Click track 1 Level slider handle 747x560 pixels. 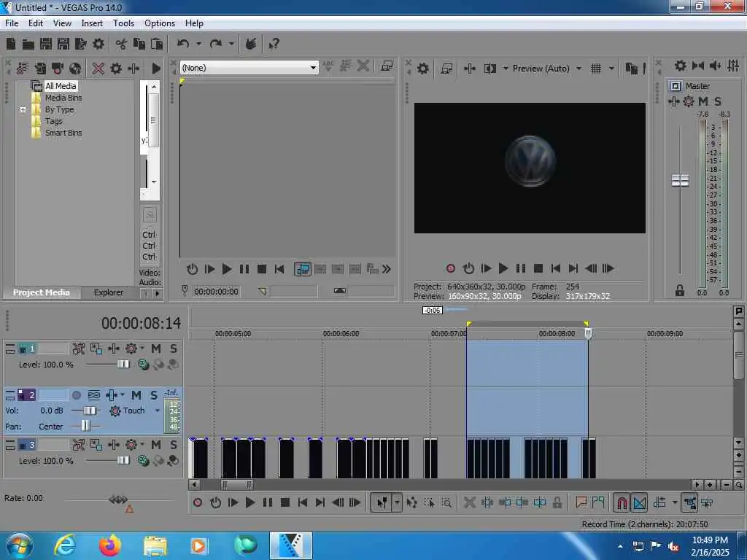pos(123,365)
